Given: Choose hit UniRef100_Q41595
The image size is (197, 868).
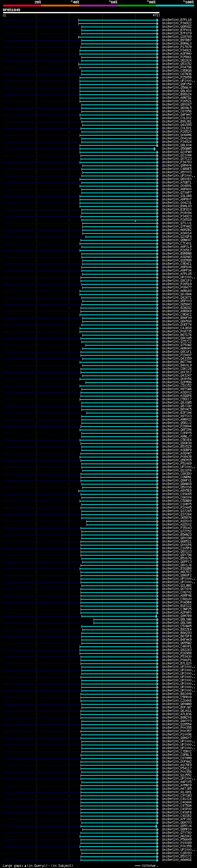Looking at the screenshot, I should pos(176,125).
